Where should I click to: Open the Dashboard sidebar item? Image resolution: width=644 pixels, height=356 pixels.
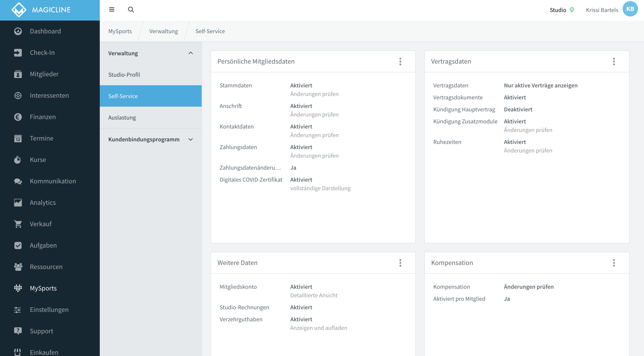[50, 31]
